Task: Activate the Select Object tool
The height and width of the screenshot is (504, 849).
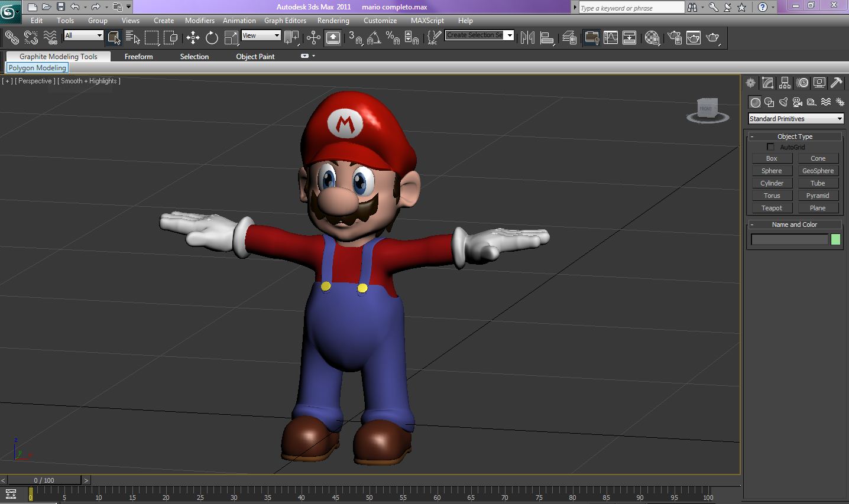Action: point(114,38)
